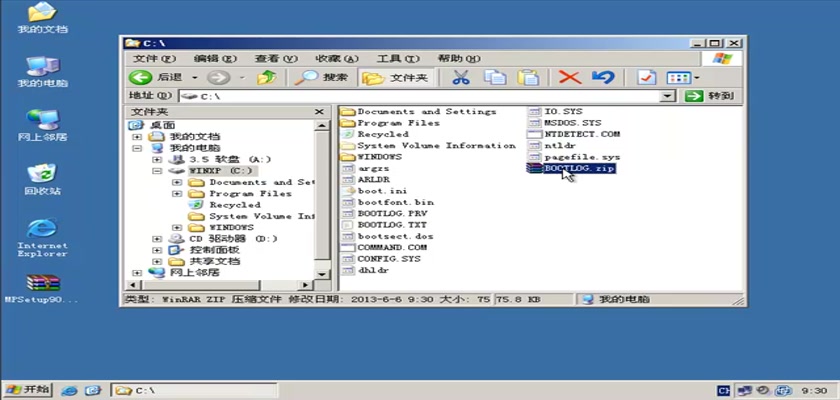
Task: Open My Documents desktop icon
Action: click(x=42, y=19)
